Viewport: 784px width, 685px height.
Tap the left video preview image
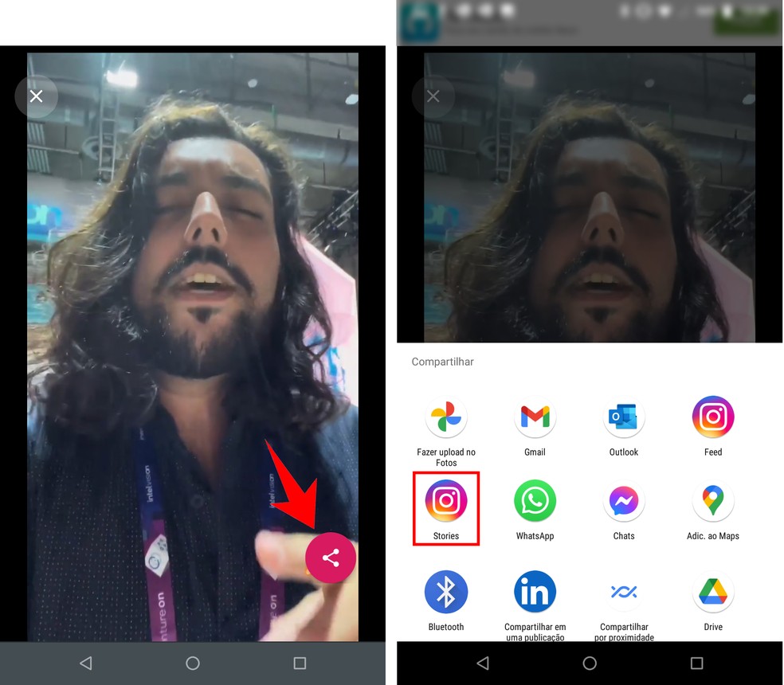click(x=193, y=347)
